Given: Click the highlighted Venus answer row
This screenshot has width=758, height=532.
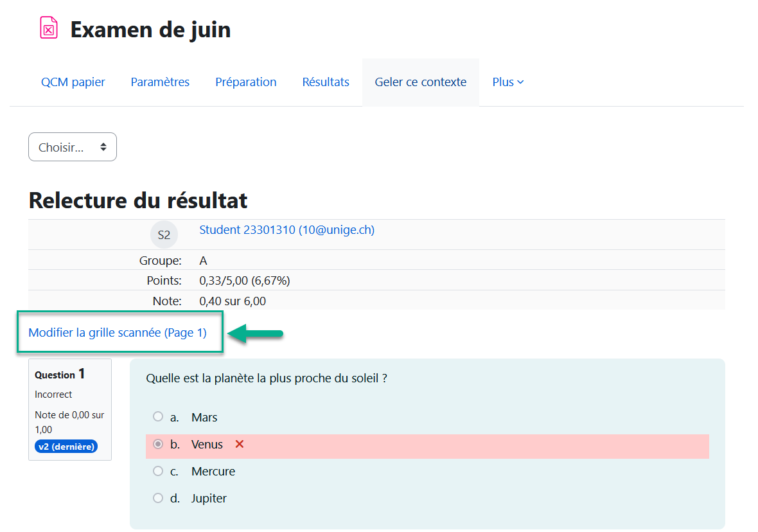Looking at the screenshot, I should coord(450,445).
